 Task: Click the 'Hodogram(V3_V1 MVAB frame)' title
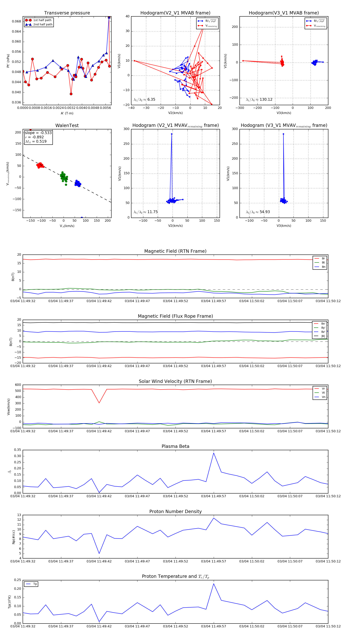284,13
